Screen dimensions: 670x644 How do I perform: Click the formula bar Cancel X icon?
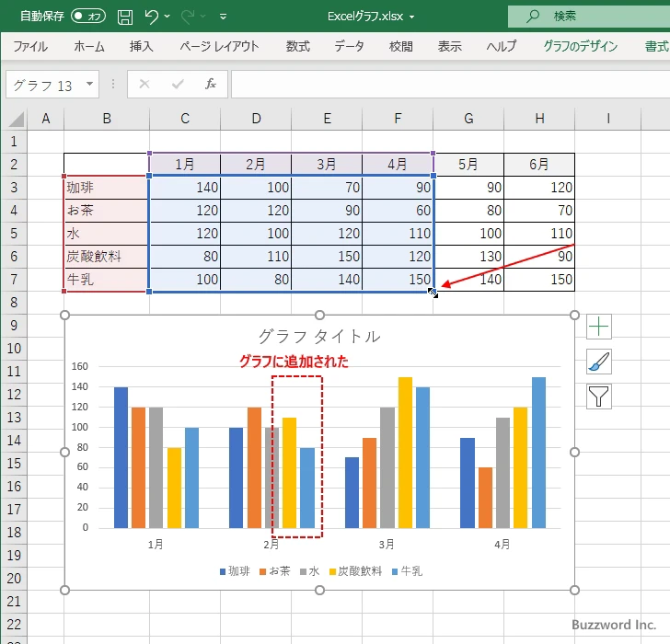[x=144, y=84]
